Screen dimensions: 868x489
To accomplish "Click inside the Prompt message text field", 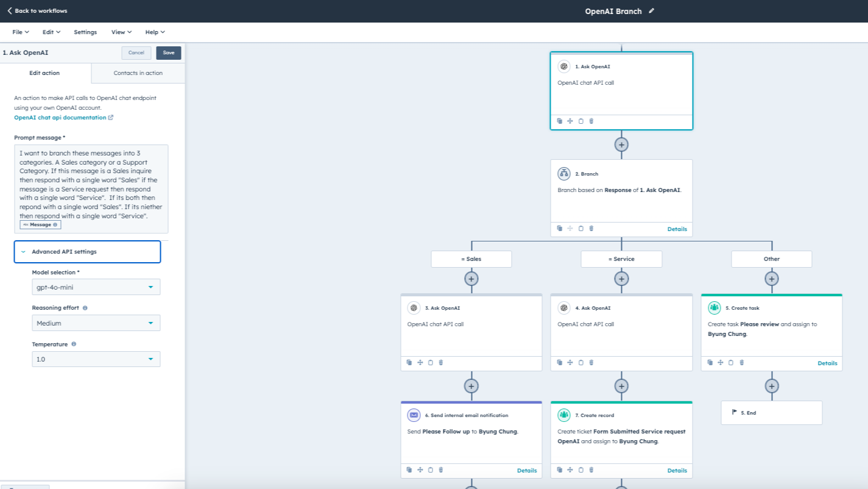I will [91, 189].
